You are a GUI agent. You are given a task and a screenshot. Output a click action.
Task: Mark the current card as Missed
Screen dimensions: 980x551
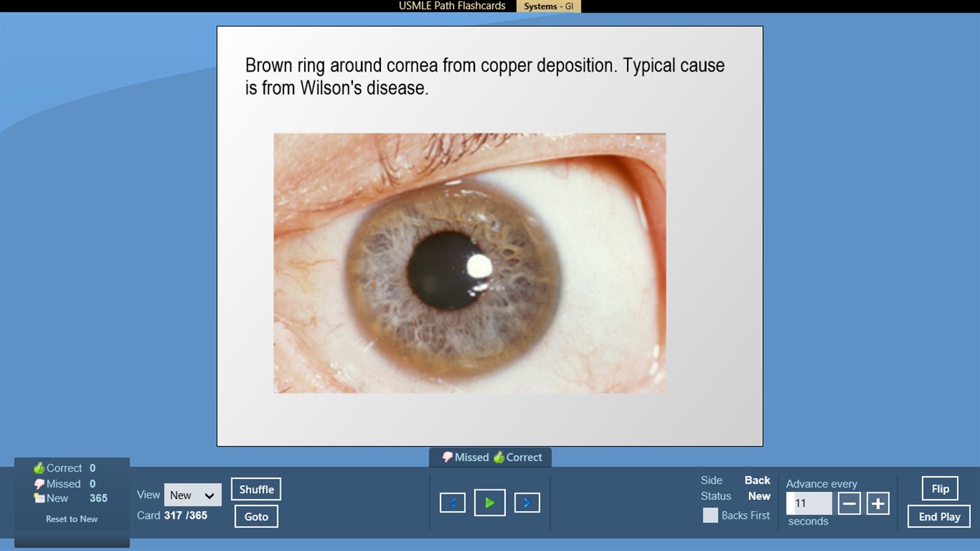point(466,457)
